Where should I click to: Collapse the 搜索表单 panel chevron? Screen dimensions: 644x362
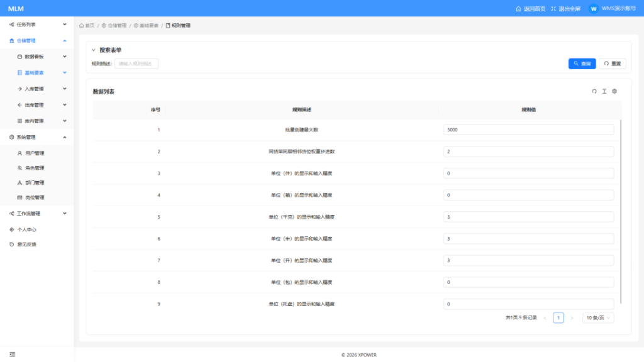coord(94,50)
